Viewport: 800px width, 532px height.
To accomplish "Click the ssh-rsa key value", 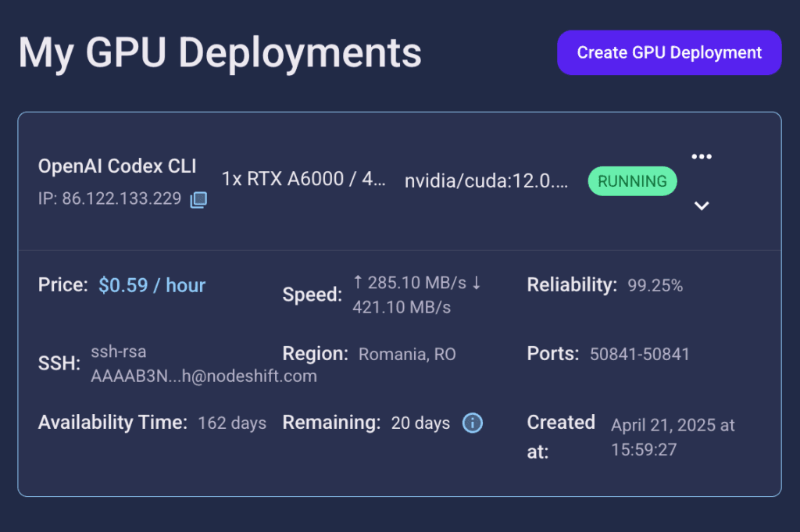I will pyautogui.click(x=204, y=364).
